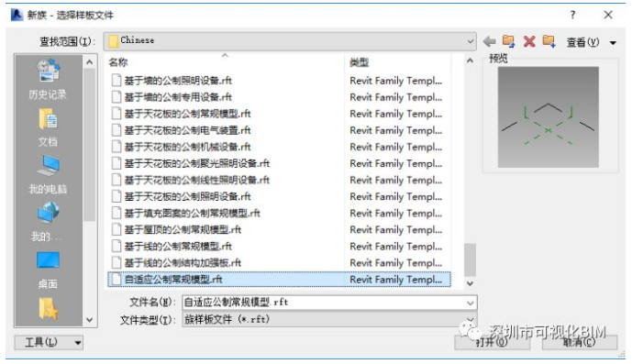632x364 pixels.
Task: Open the 文档 Documents sidebar location
Action: (48, 127)
